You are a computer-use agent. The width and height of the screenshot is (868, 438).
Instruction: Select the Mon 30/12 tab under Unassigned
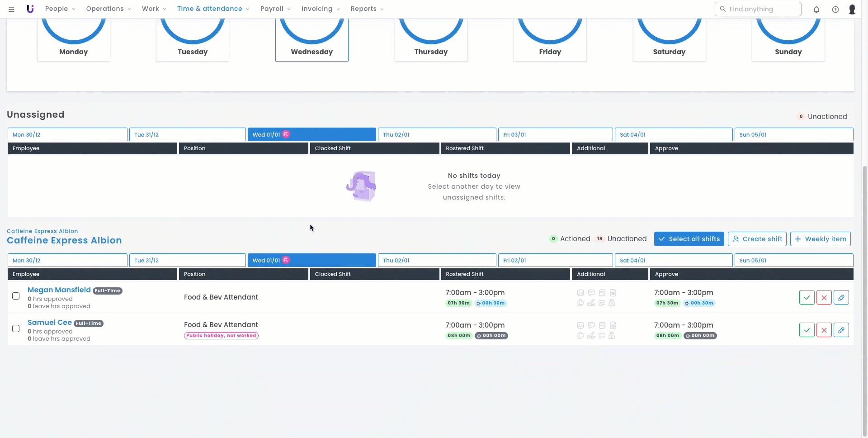tap(67, 134)
